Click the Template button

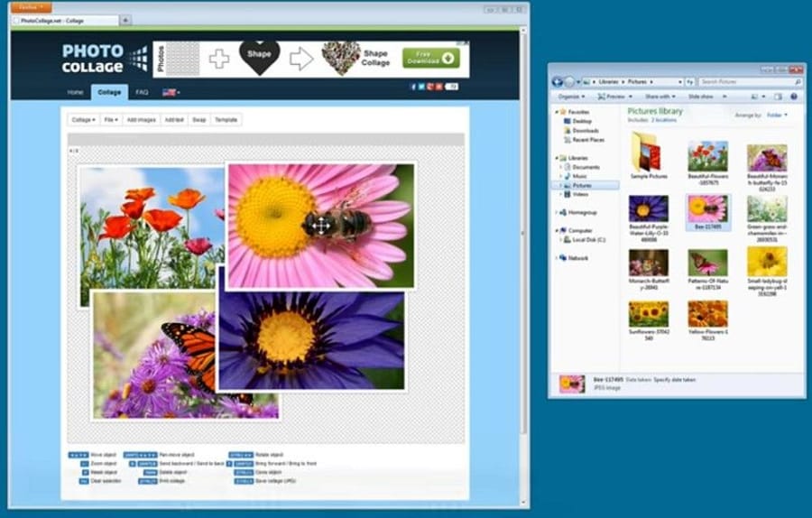pos(226,119)
